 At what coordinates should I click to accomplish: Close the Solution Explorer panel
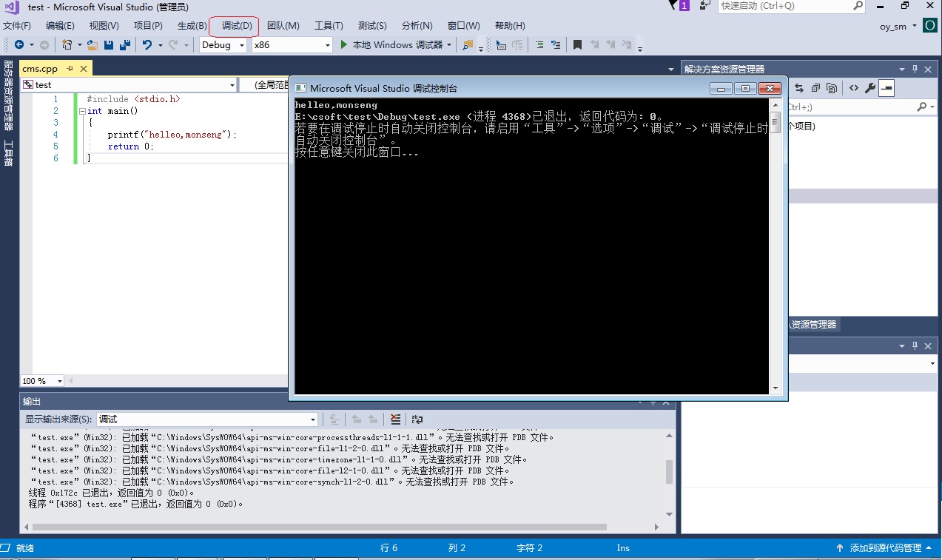pyautogui.click(x=927, y=69)
